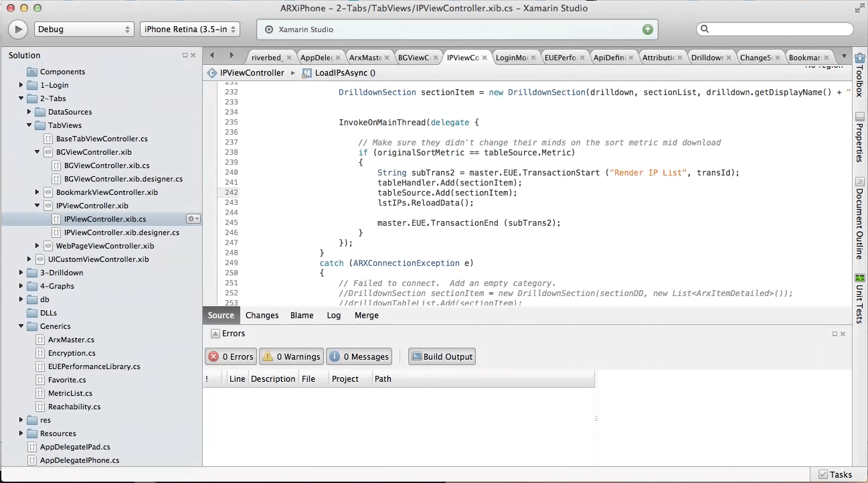The height and width of the screenshot is (483, 868).
Task: Collapse the Generics folder
Action: (21, 326)
